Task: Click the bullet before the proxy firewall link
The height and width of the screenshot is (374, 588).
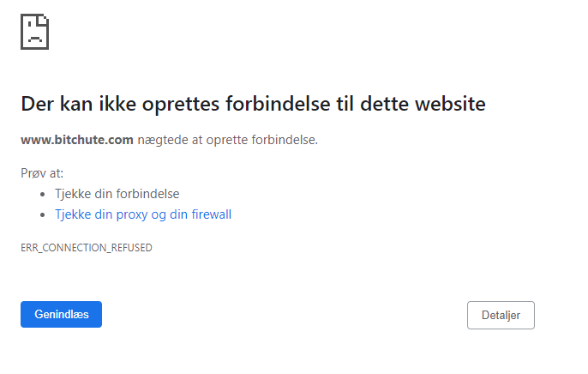Action: (42, 215)
